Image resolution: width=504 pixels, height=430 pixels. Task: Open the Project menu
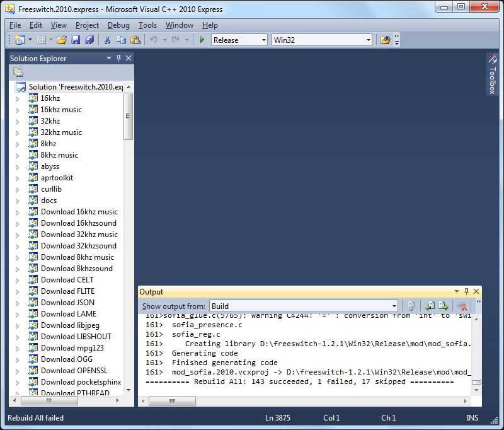[x=87, y=25]
